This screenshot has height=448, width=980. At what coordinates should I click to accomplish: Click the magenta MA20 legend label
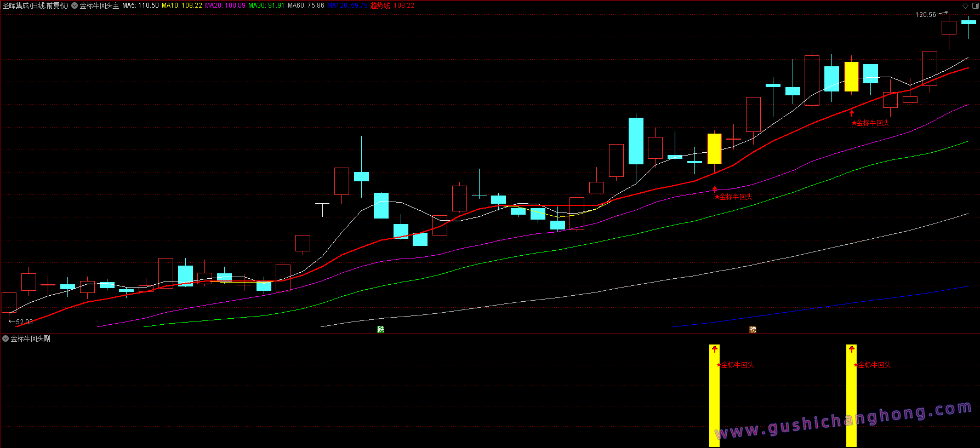click(225, 5)
